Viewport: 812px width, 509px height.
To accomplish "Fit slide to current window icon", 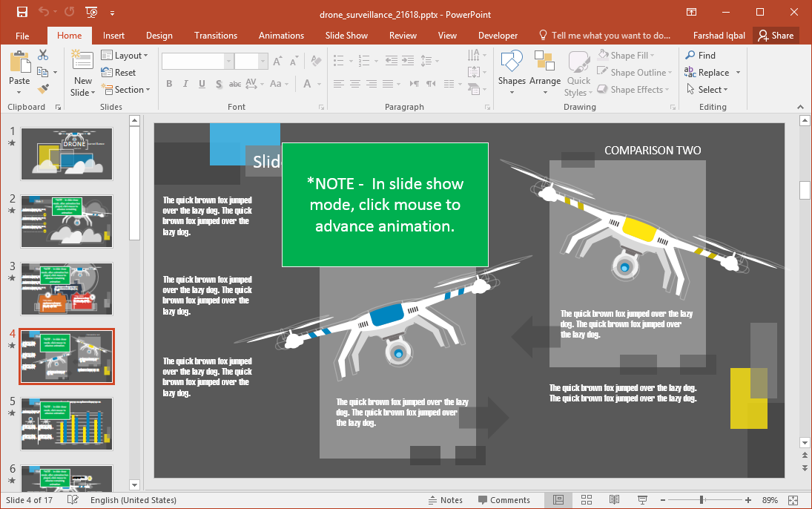I will (793, 500).
